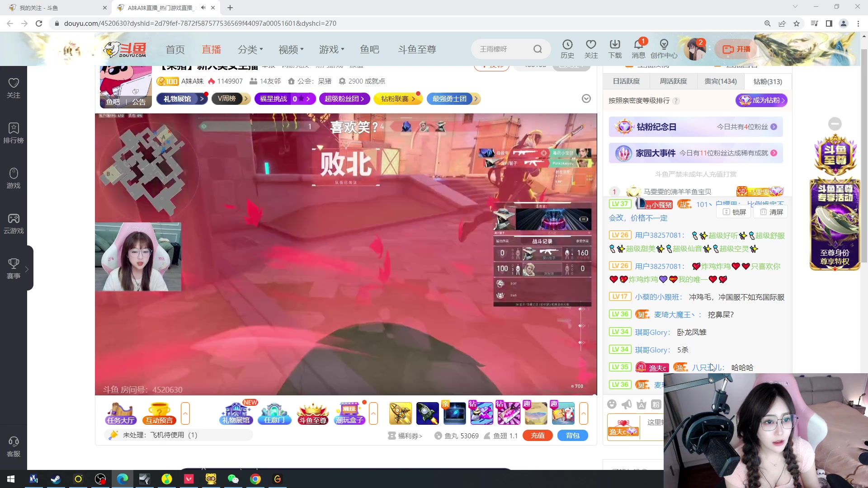
Task: Open 互动预言 trophy icon
Action: tap(159, 413)
